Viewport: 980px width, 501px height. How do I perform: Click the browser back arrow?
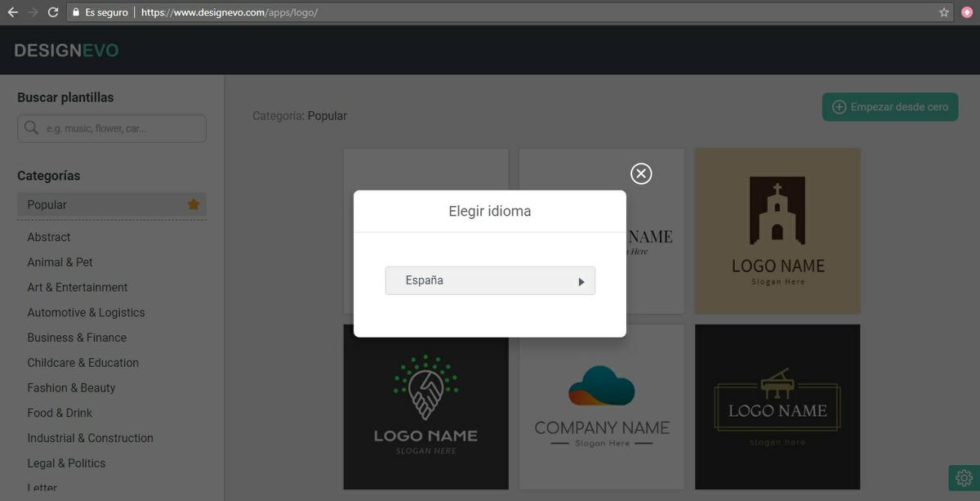point(12,12)
